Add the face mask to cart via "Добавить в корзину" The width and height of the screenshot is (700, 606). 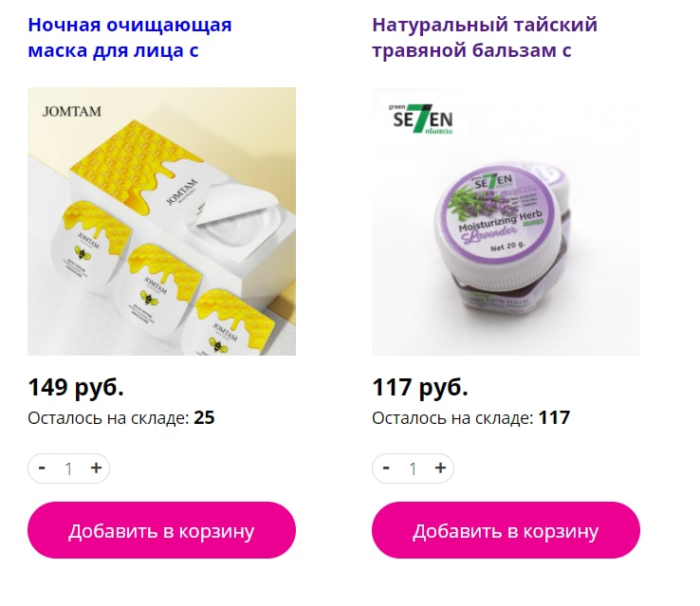coord(161,530)
